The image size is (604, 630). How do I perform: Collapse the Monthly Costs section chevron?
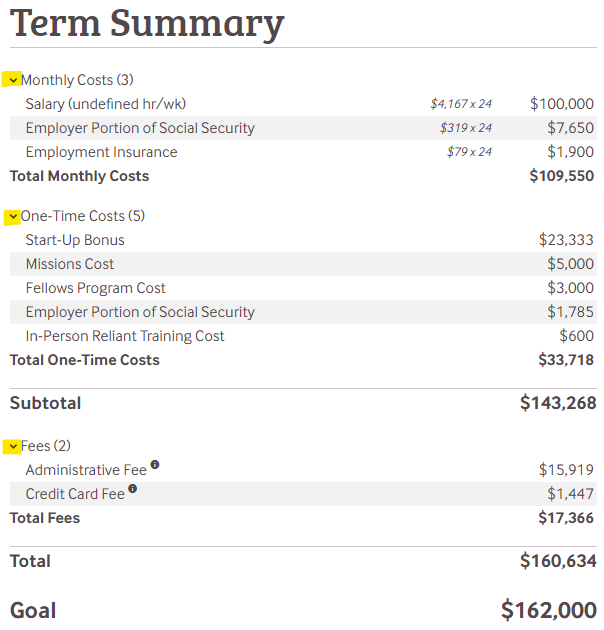[x=14, y=80]
